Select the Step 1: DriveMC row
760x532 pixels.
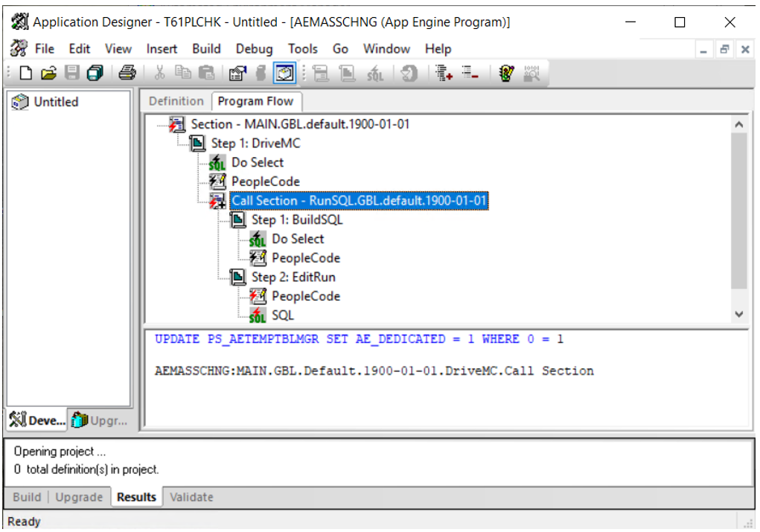(x=255, y=144)
